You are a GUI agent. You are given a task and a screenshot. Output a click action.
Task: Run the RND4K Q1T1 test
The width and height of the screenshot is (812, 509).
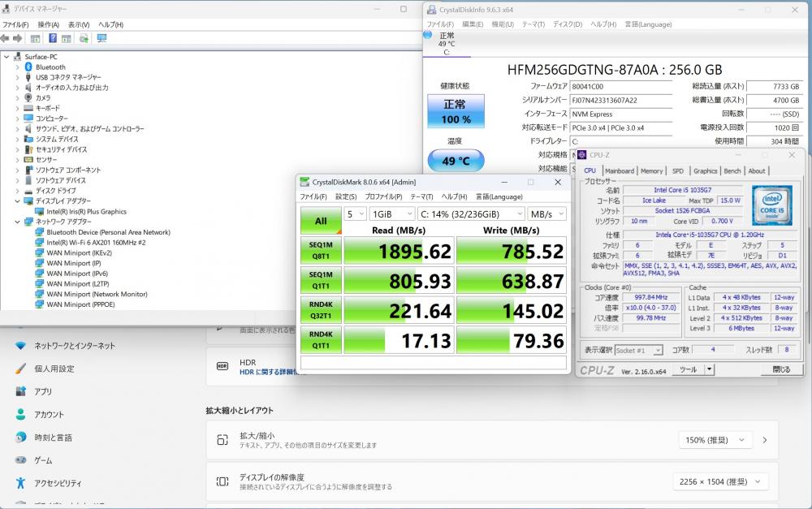[x=321, y=339]
